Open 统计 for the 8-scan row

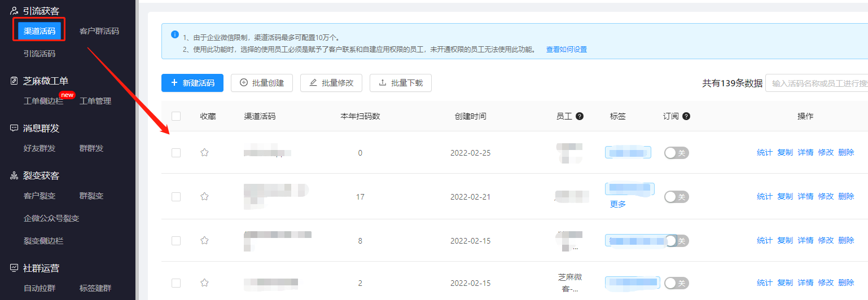pyautogui.click(x=765, y=240)
